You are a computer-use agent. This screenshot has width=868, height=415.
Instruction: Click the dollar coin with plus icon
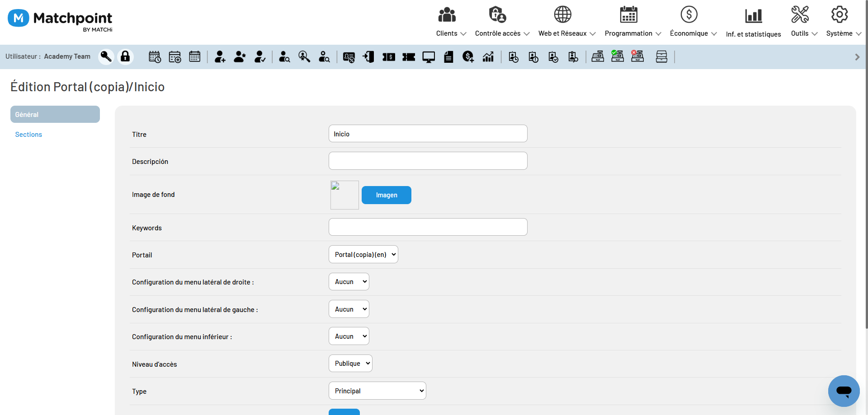point(468,56)
